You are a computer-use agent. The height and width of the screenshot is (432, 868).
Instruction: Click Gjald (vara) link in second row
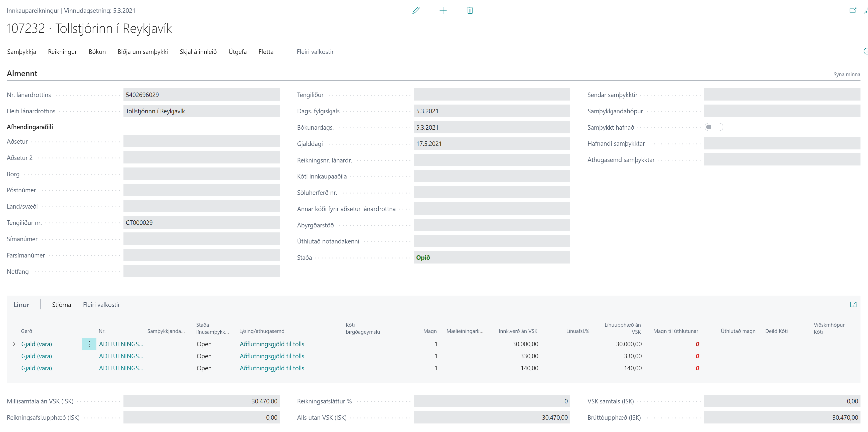coord(36,356)
